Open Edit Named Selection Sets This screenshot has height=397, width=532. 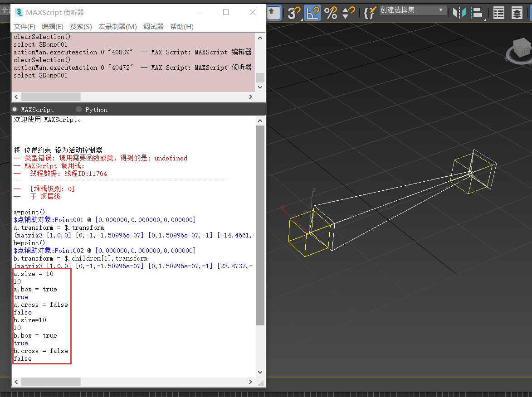[x=370, y=13]
